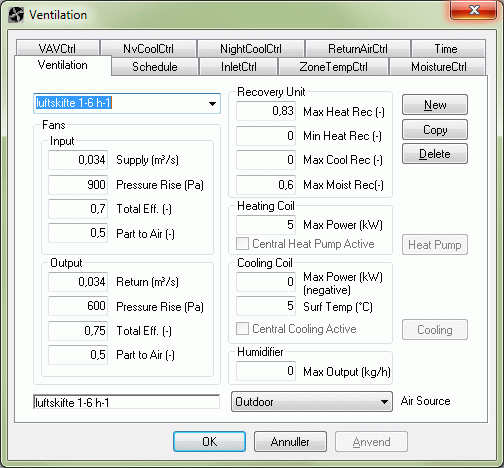This screenshot has height=468, width=504.
Task: Click the Surf Temp (°C) field
Action: pyautogui.click(x=266, y=306)
